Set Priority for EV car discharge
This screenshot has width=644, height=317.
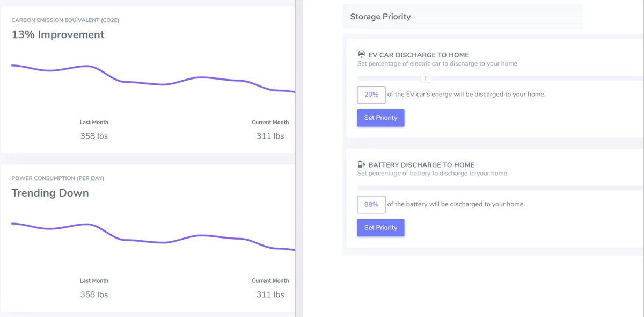[380, 118]
